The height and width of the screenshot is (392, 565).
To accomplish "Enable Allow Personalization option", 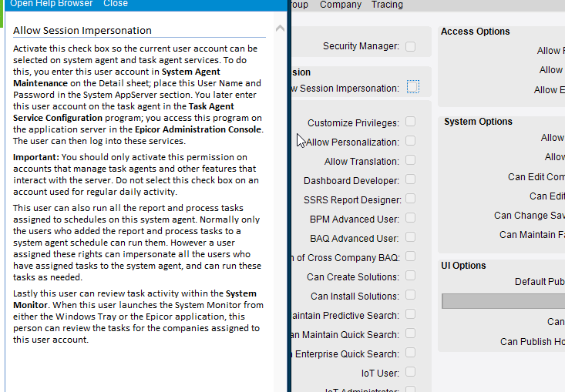I will [x=411, y=141].
